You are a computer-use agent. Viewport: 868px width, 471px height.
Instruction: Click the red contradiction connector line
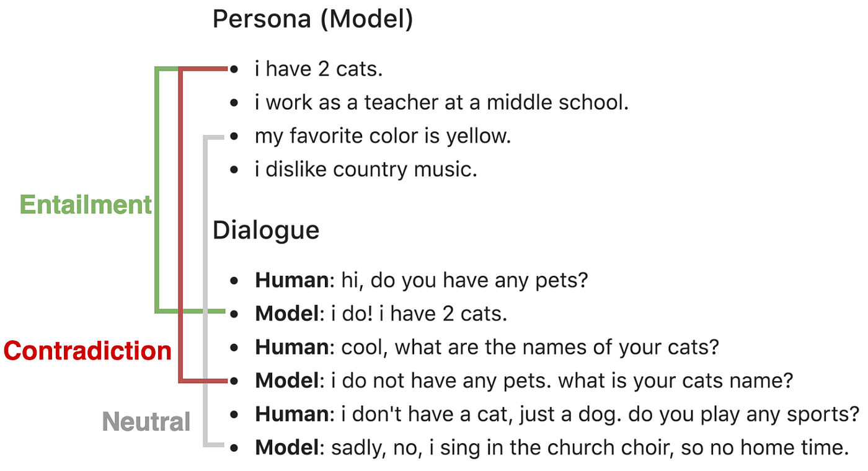click(181, 223)
